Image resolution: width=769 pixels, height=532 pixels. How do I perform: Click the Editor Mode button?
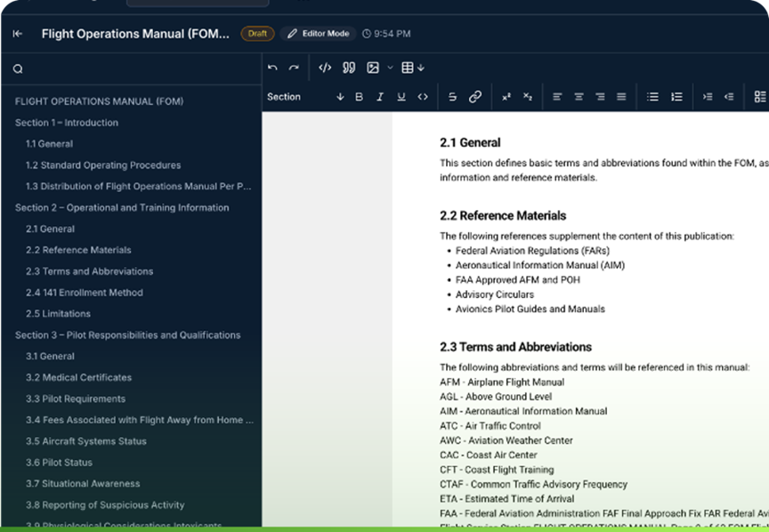click(x=318, y=34)
